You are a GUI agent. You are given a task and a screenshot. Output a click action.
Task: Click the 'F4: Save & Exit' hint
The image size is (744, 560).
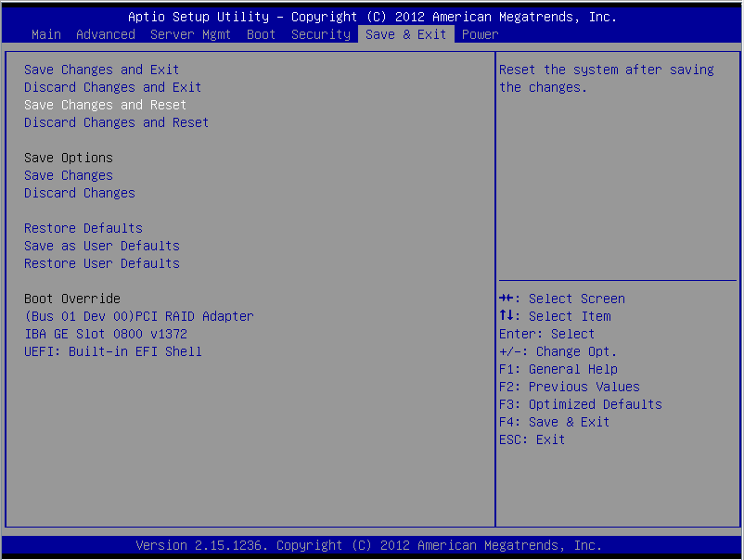[554, 422]
